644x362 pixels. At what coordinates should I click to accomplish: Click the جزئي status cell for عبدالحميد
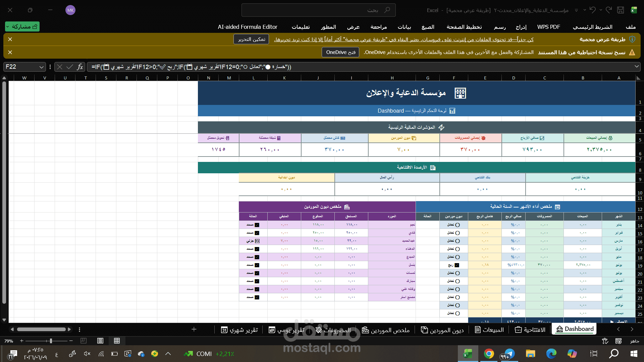[253, 241]
